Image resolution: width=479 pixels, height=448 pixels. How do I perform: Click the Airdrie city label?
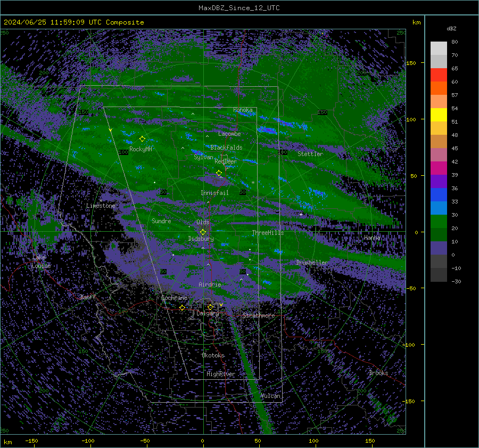[210, 284]
